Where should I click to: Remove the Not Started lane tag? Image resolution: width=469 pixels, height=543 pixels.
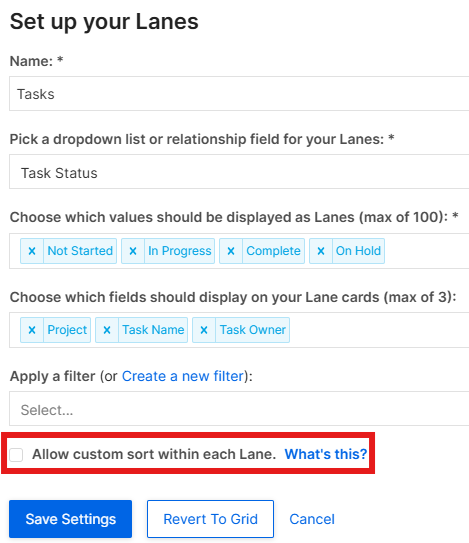click(32, 251)
